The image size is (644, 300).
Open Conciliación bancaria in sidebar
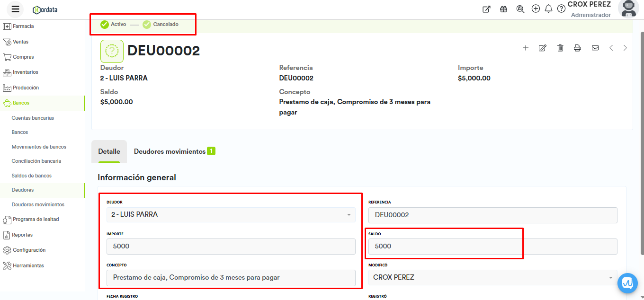tap(36, 161)
